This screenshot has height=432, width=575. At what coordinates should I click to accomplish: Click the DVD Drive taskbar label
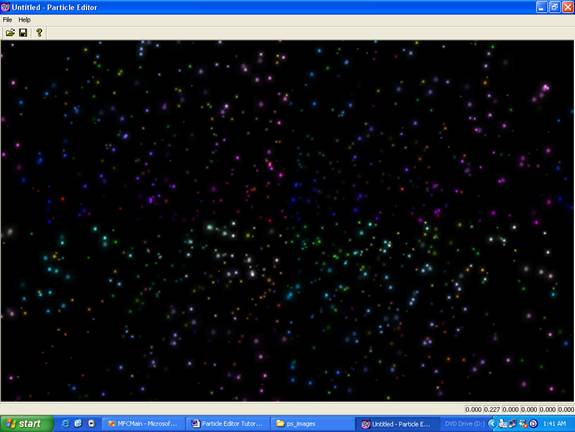click(464, 424)
